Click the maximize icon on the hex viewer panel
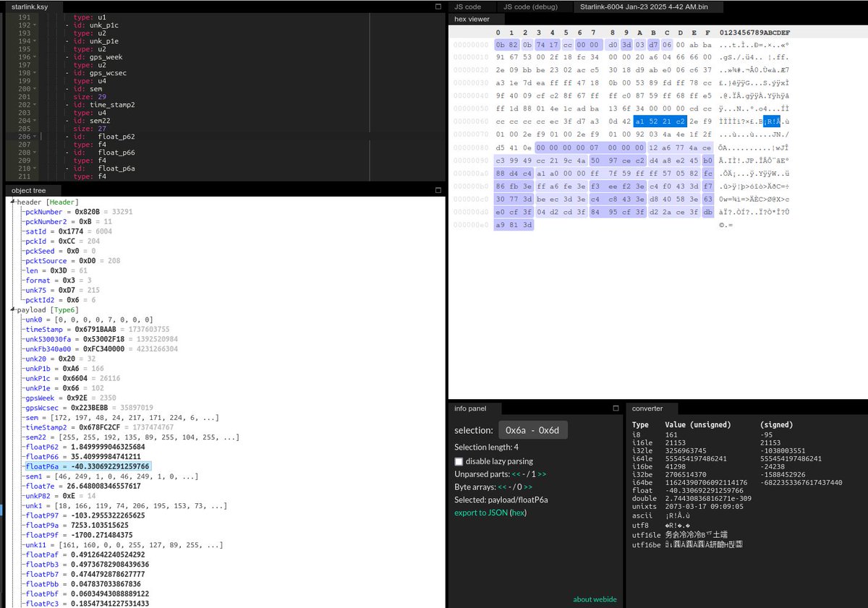This screenshot has height=608, width=868. (x=861, y=20)
